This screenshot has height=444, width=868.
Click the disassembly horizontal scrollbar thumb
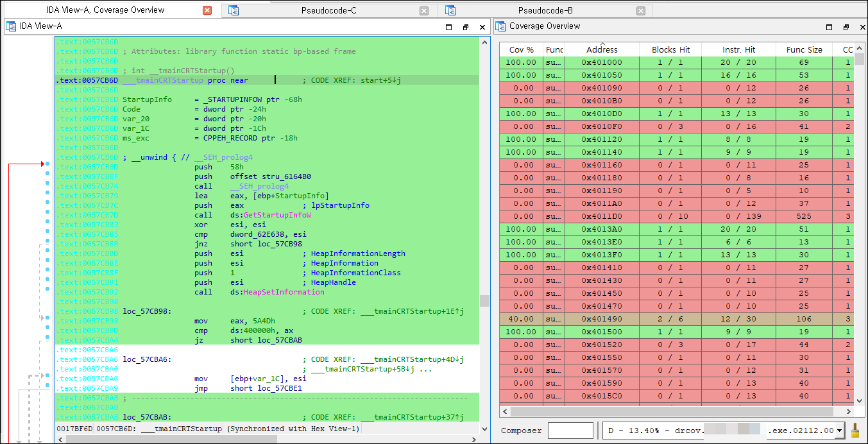pos(172,440)
